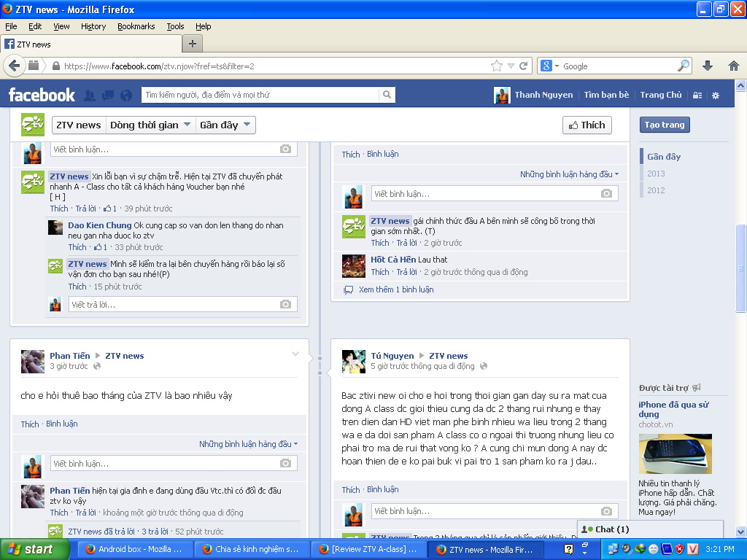Open the Tools menu
Screen dimensions: 747x560
(x=175, y=26)
